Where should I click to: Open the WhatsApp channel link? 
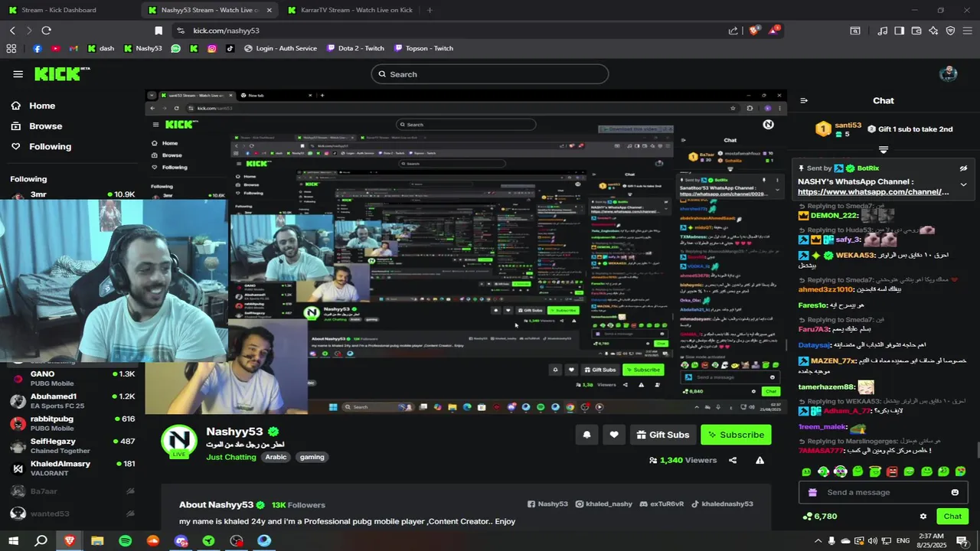tap(873, 192)
